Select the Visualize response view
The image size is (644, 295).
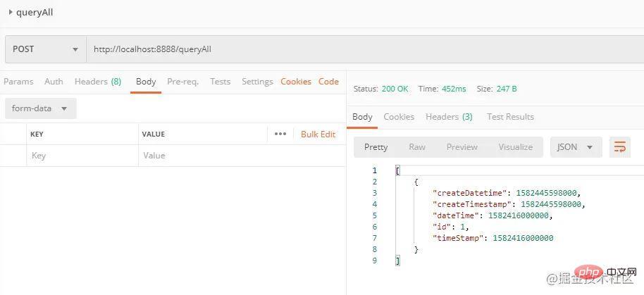pyautogui.click(x=515, y=147)
